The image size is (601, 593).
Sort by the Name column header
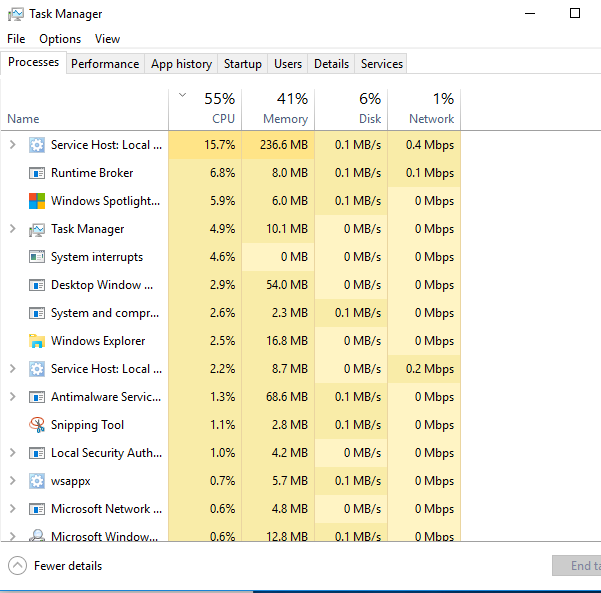point(84,110)
